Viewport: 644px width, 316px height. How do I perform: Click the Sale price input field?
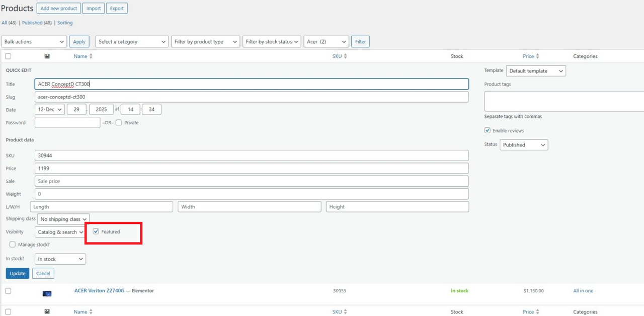[252, 181]
